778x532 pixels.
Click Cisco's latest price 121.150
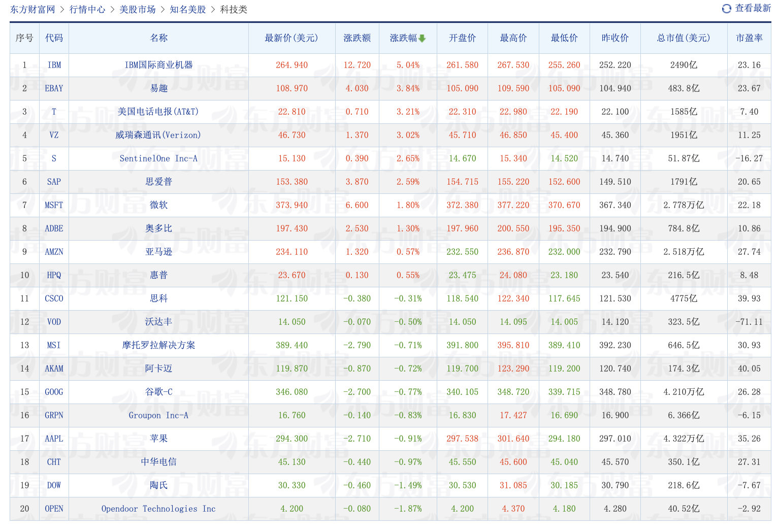(291, 298)
